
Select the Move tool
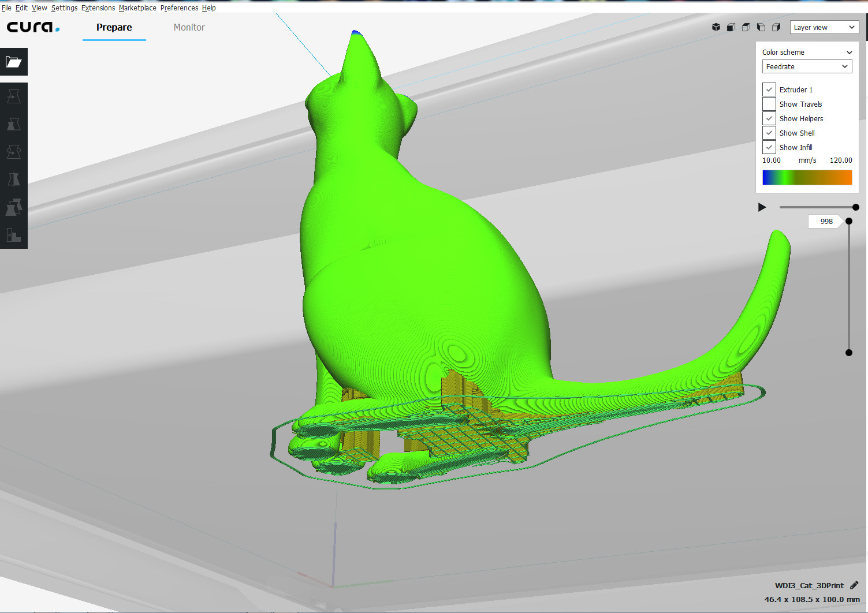(13, 96)
